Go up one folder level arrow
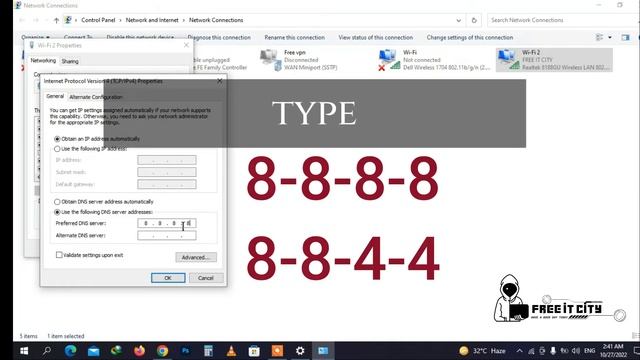 [56, 20]
